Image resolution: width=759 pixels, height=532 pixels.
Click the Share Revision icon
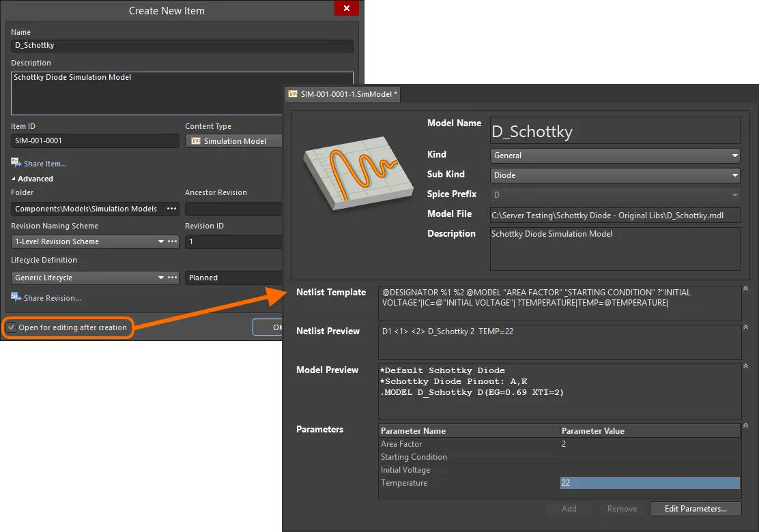pyautogui.click(x=16, y=297)
